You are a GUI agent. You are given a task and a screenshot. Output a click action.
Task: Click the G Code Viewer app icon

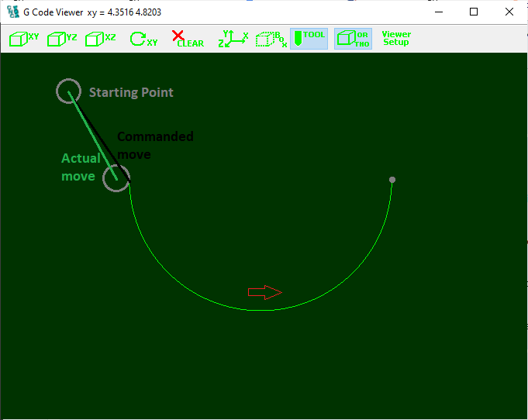(13, 12)
